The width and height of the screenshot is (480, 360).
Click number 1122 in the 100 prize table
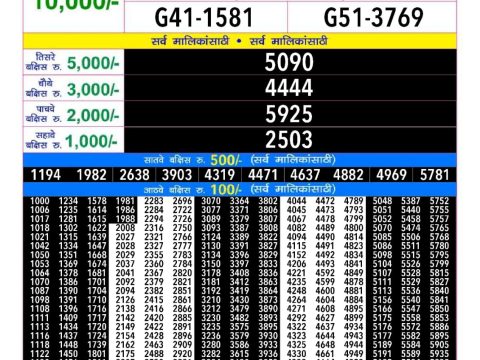[40, 354]
